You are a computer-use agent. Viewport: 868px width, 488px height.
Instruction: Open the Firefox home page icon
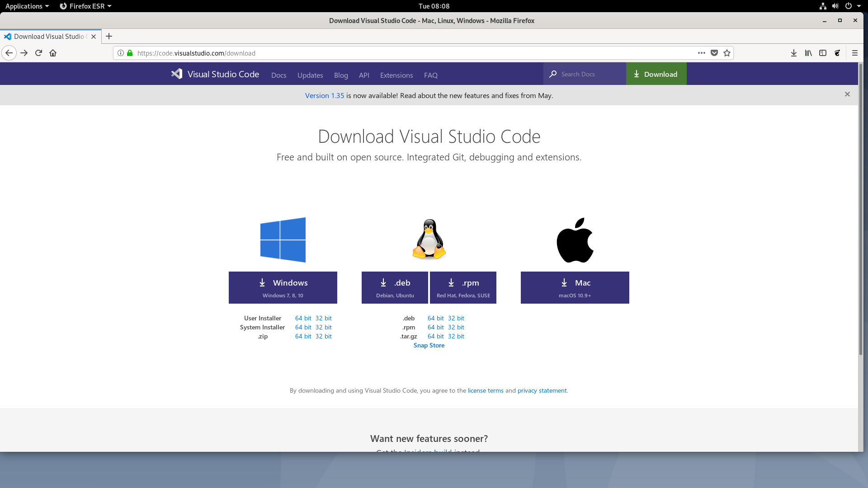[x=53, y=53]
